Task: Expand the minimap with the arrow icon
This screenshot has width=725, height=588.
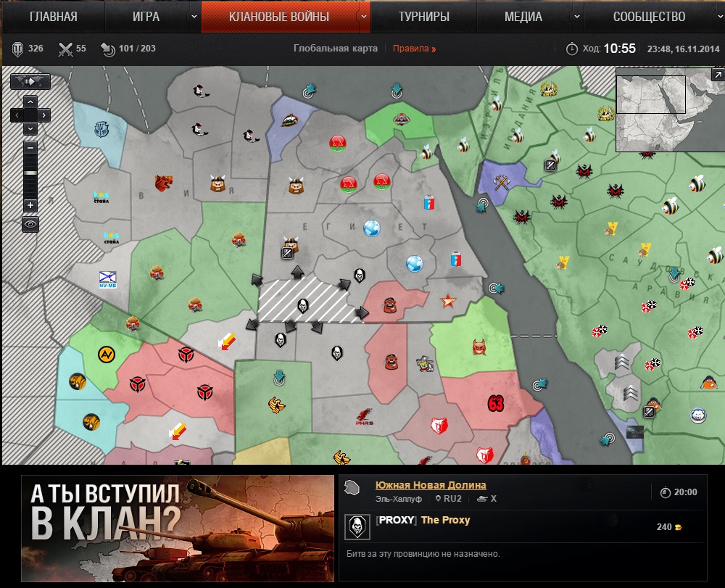Action: click(x=718, y=75)
